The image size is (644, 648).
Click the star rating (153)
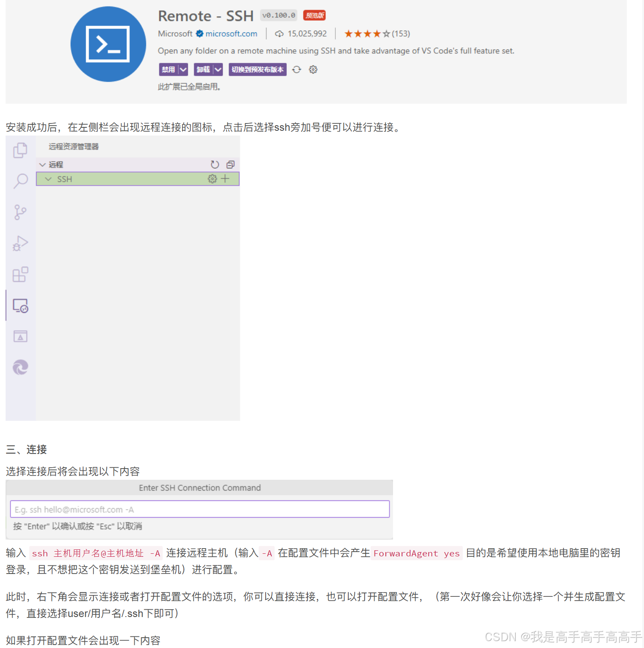(377, 34)
